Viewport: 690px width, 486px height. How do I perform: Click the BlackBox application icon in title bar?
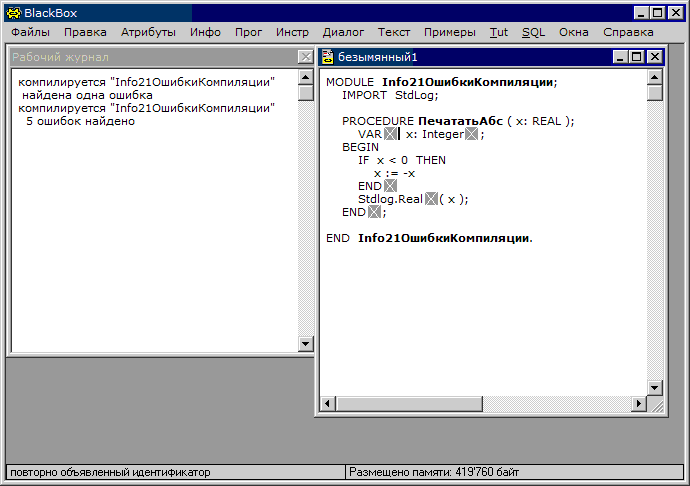[14, 13]
